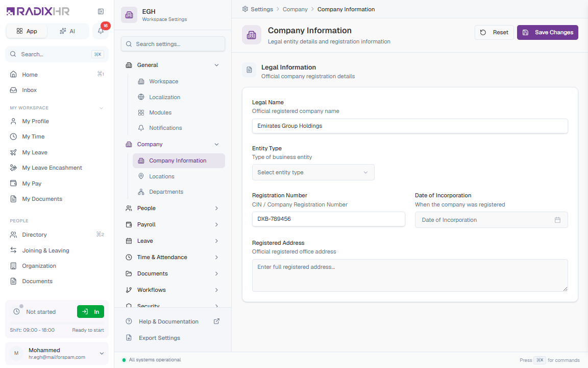This screenshot has width=588, height=368.
Task: Collapse the sidebar panel icon
Action: tap(101, 12)
